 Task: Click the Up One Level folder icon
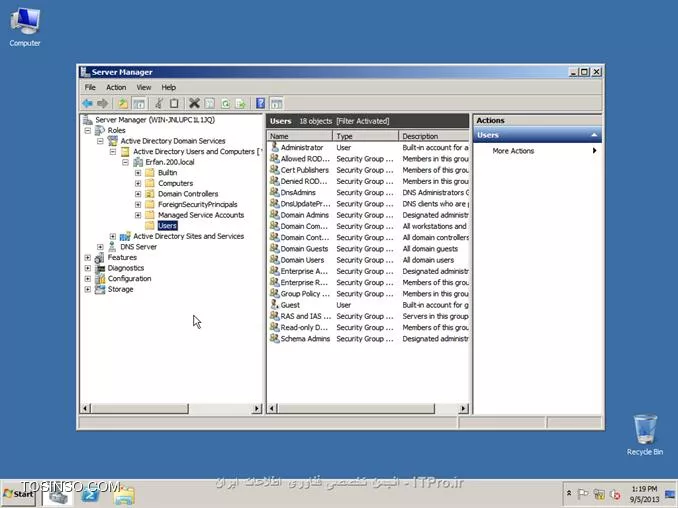click(123, 103)
